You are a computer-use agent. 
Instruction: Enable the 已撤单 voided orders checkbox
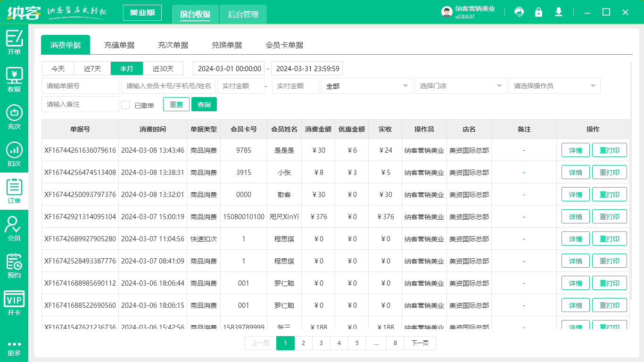[x=125, y=104]
